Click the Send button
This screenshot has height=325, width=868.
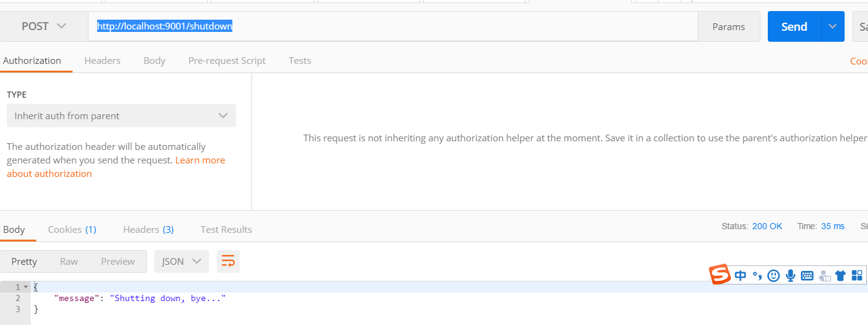click(x=794, y=26)
